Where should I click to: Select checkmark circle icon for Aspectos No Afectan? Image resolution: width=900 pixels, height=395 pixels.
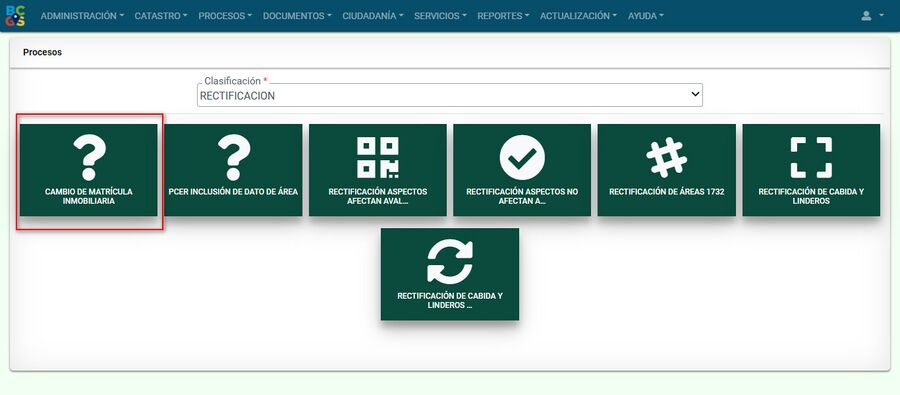point(522,157)
